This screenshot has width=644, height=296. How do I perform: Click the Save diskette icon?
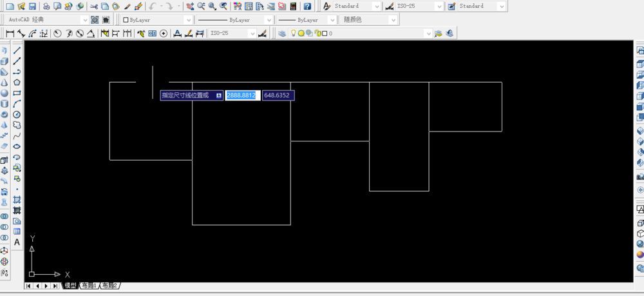pos(32,6)
